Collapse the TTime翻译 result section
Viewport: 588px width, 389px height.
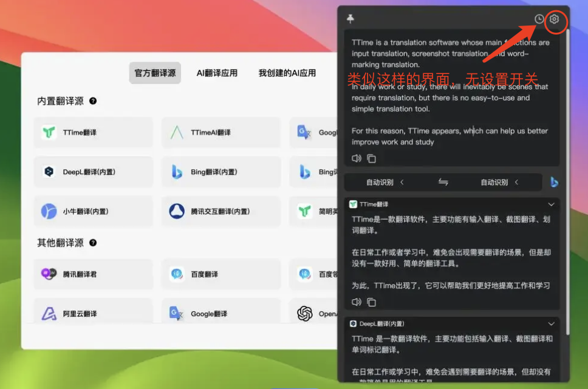552,205
